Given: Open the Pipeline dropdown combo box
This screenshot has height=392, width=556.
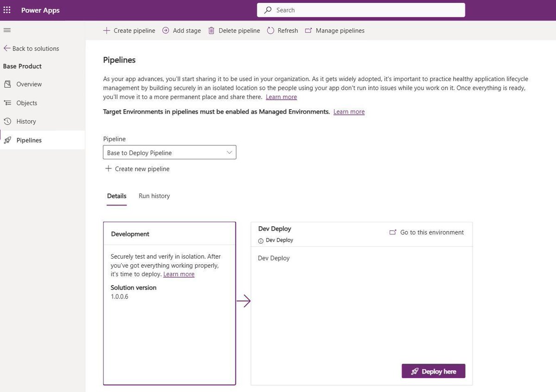Looking at the screenshot, I should 170,152.
